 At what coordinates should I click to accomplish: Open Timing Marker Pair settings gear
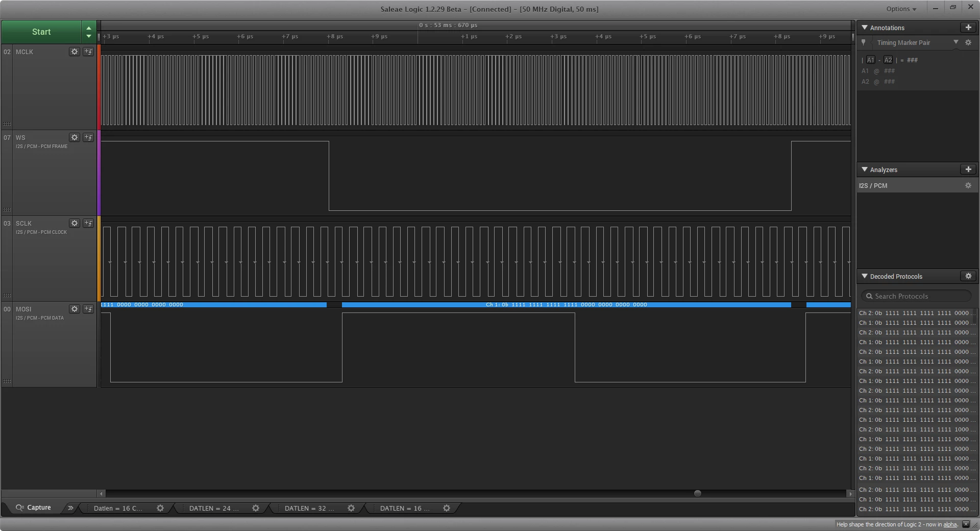pyautogui.click(x=968, y=43)
